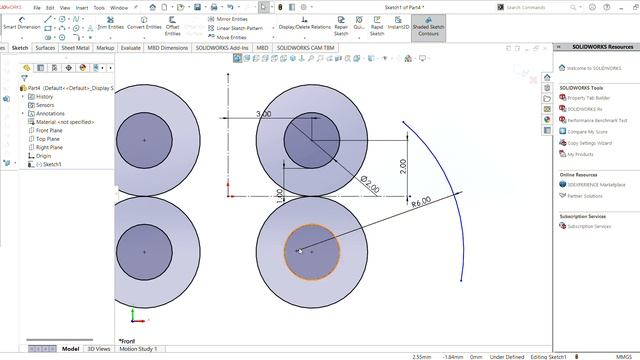Run Repair Sketch
The width and height of the screenshot is (640, 360).
click(341, 26)
